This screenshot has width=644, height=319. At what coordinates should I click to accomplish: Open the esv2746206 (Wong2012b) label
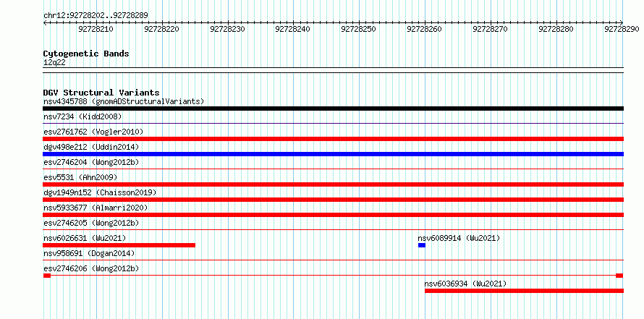[x=91, y=268]
